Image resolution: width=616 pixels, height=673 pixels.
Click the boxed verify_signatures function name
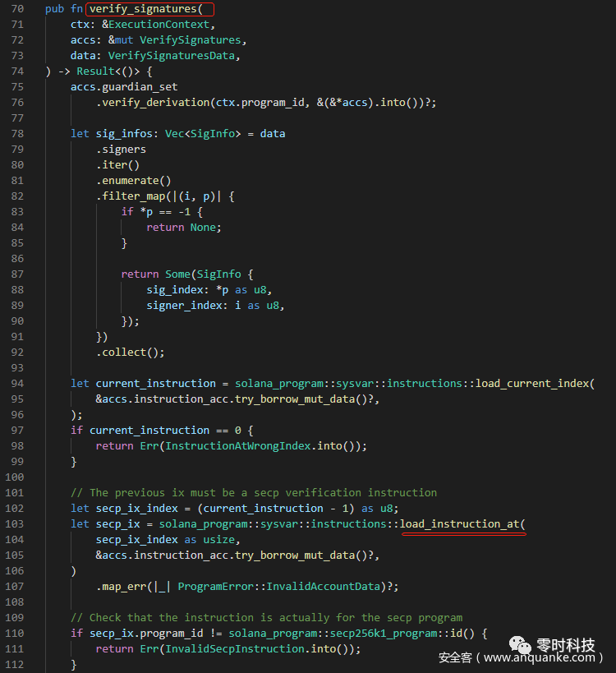149,9
